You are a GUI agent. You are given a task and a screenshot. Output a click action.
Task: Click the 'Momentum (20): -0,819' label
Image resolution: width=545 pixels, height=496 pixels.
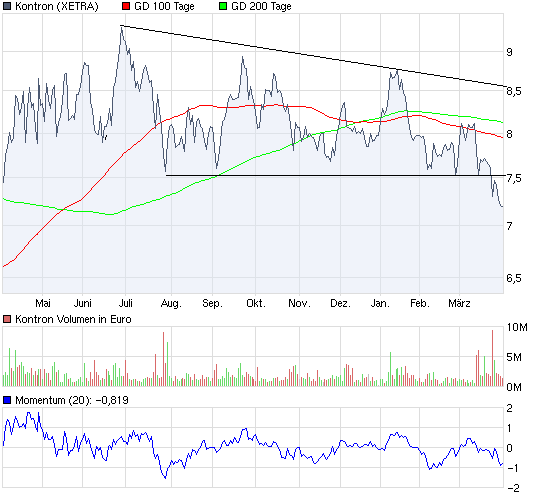(72, 400)
